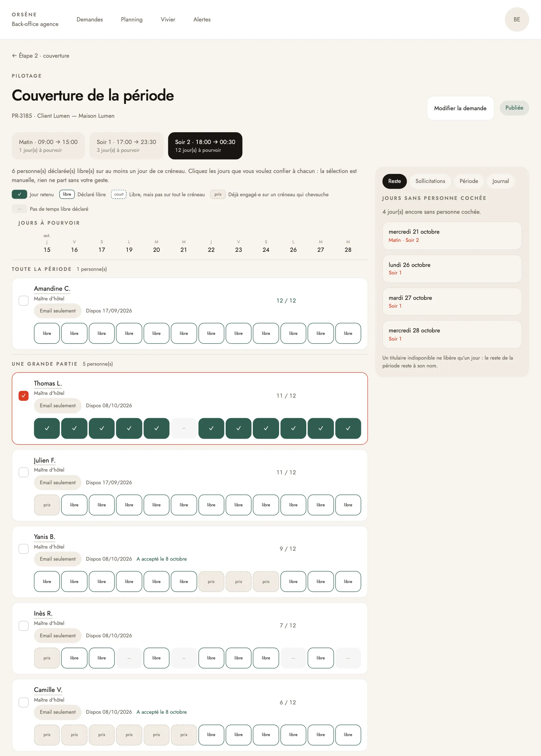Check Julien F. row checkbox

coord(23,472)
